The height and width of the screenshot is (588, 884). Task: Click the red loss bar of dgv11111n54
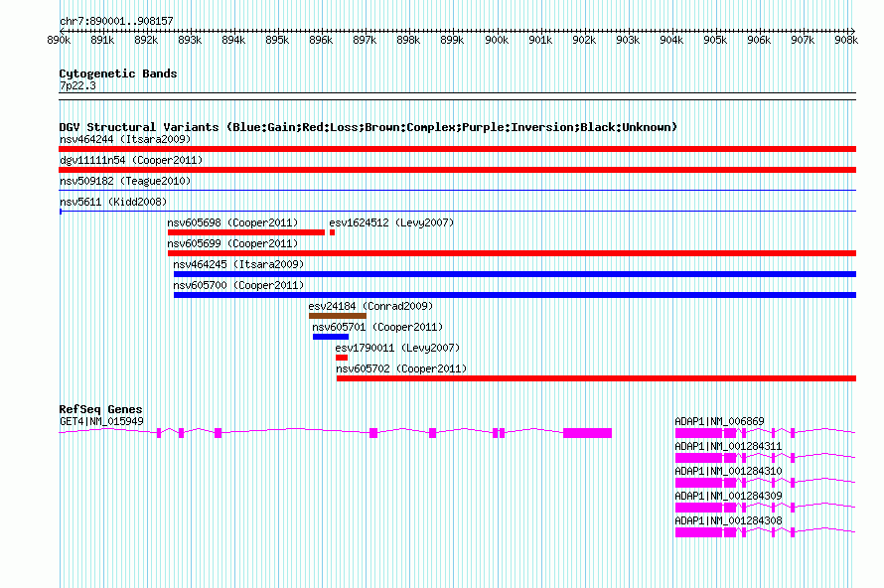click(x=457, y=170)
